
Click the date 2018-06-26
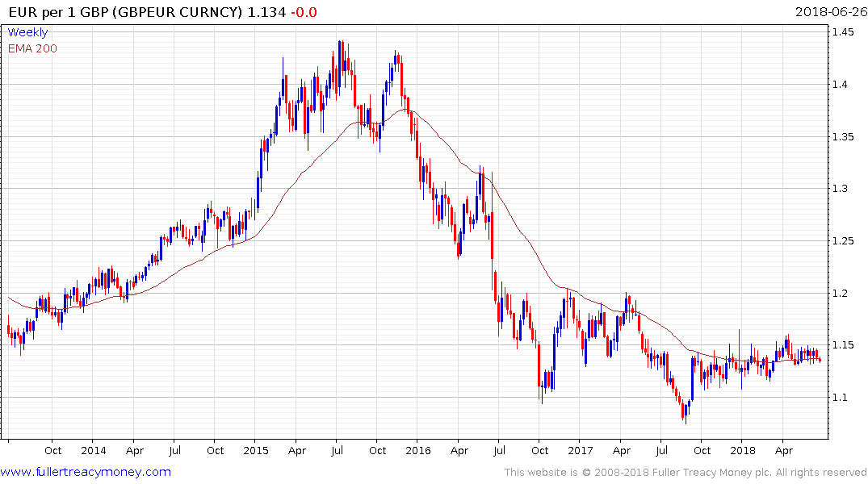pos(831,12)
